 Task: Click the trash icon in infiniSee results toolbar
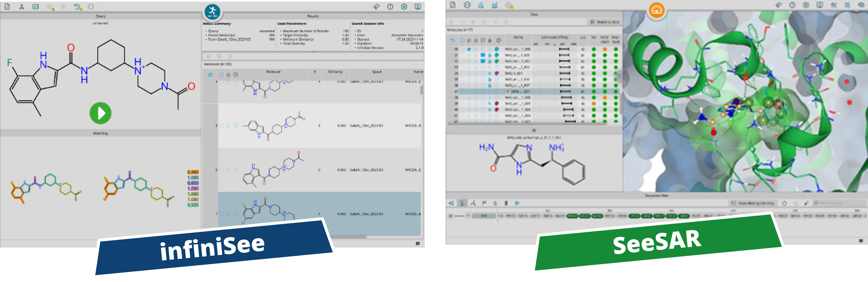click(x=230, y=56)
